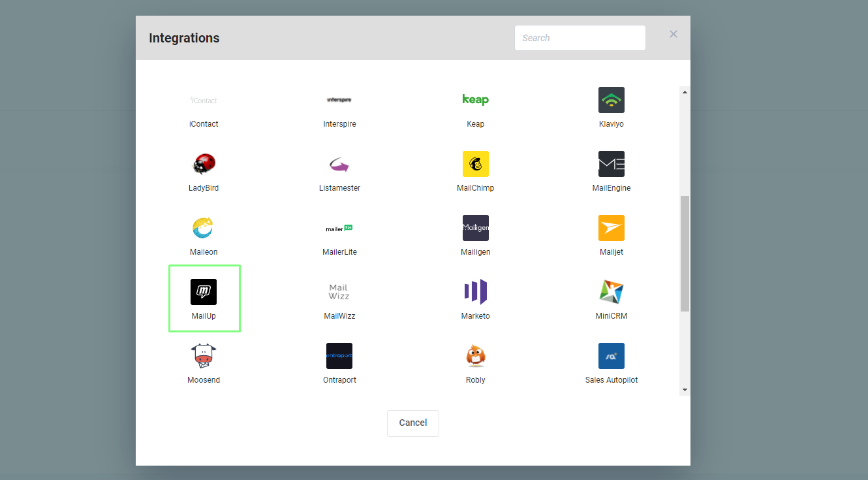Click the scrollbar up arrow

pyautogui.click(x=685, y=92)
